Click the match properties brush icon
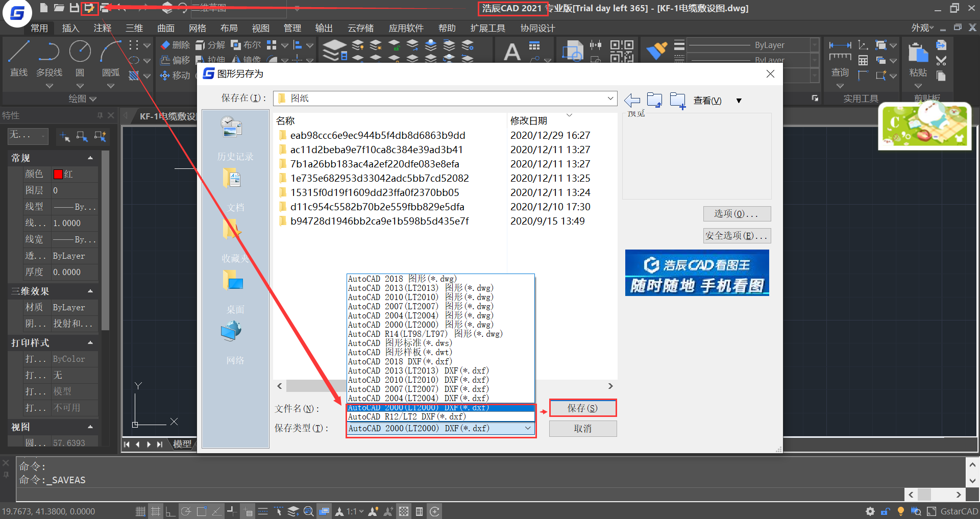Image resolution: width=980 pixels, height=519 pixels. pos(656,50)
